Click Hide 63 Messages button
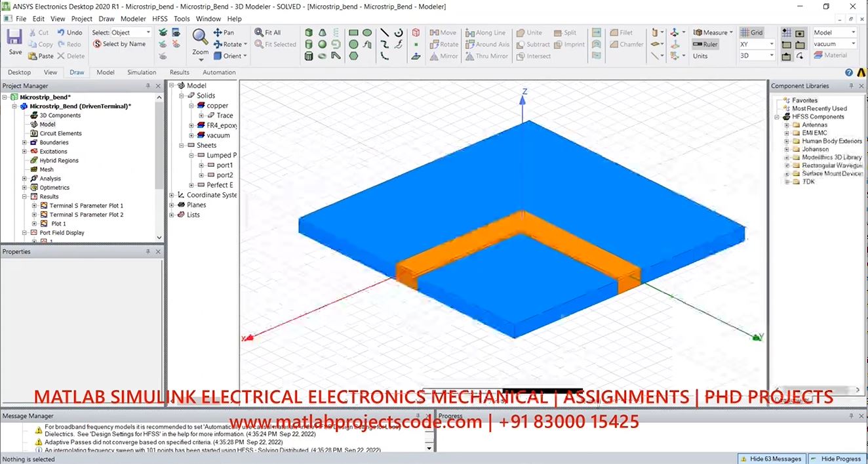The width and height of the screenshot is (868, 464). pyautogui.click(x=771, y=459)
